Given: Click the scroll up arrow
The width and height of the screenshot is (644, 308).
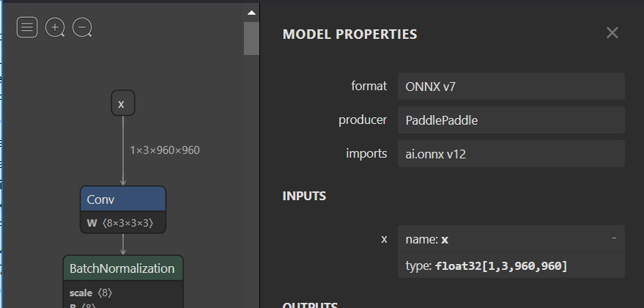Looking at the screenshot, I should pos(251,13).
